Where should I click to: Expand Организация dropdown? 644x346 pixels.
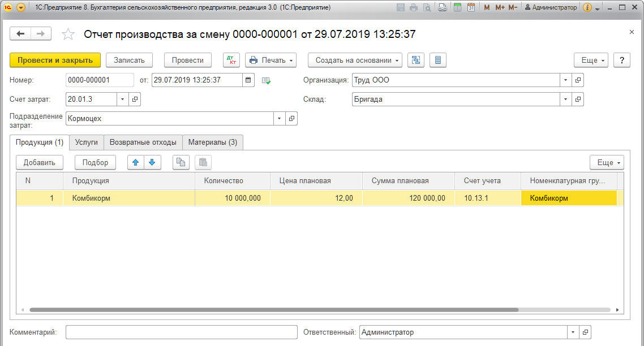point(565,80)
